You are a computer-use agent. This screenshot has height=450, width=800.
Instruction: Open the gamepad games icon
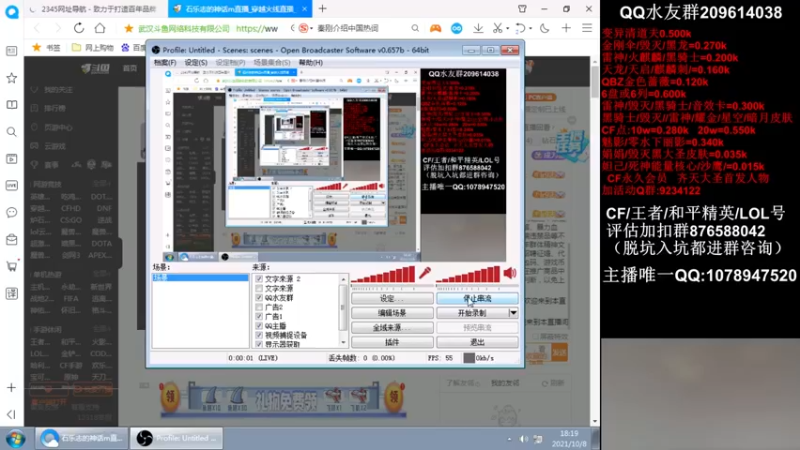pos(435,28)
